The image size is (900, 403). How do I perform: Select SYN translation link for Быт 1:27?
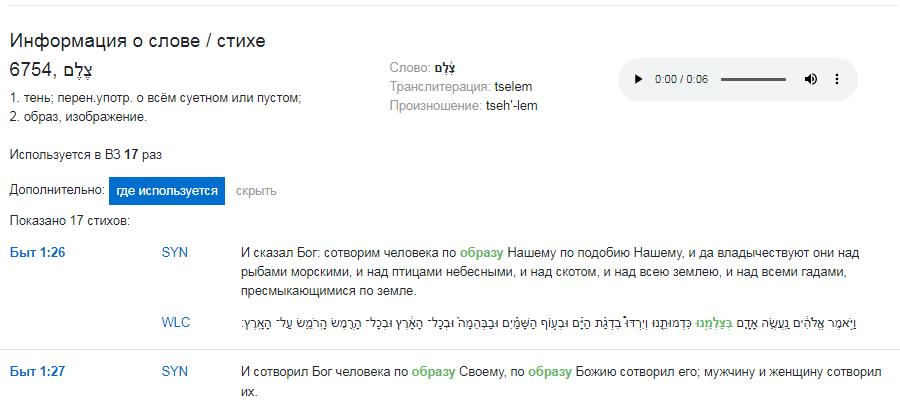pos(174,371)
